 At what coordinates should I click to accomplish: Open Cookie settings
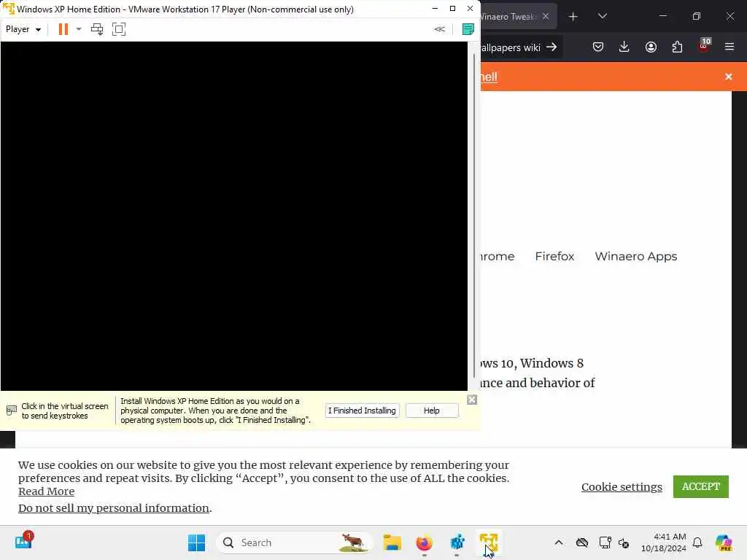click(x=622, y=486)
